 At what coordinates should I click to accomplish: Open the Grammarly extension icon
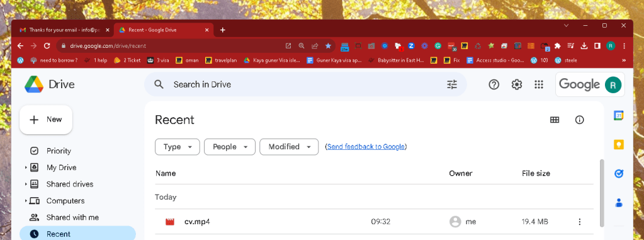(438, 46)
